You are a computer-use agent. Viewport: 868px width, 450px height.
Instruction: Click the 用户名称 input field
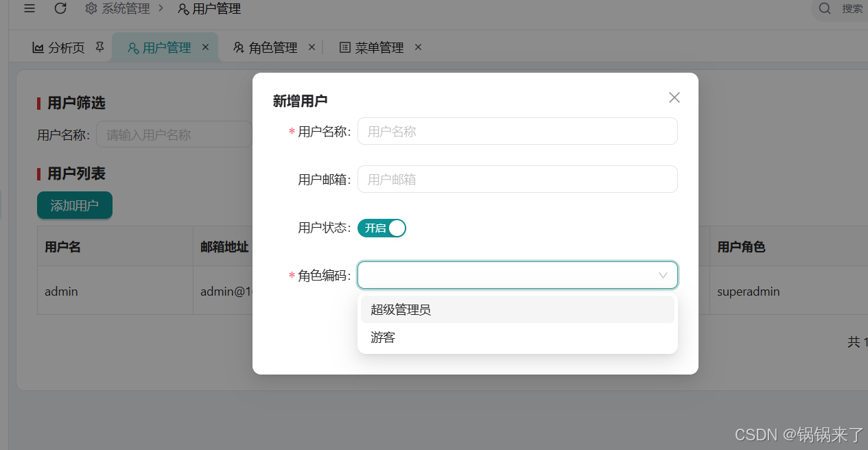(517, 131)
